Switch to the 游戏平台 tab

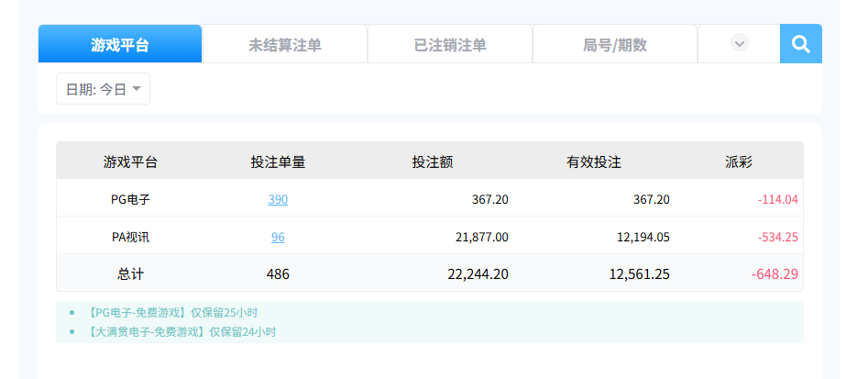click(120, 44)
